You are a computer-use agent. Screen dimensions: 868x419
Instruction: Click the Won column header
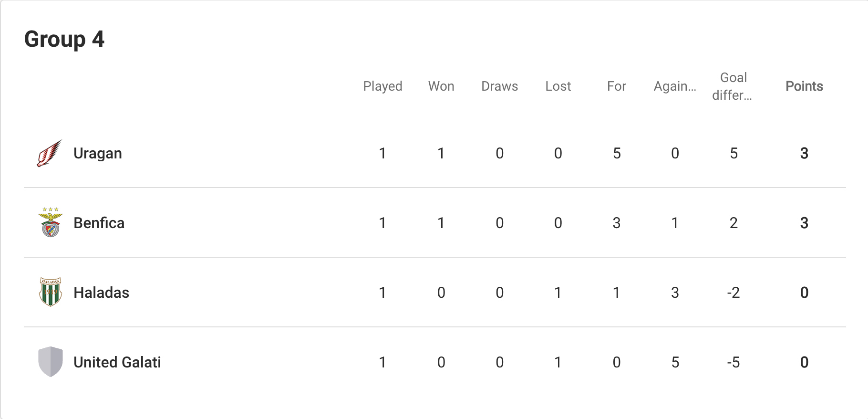(441, 86)
